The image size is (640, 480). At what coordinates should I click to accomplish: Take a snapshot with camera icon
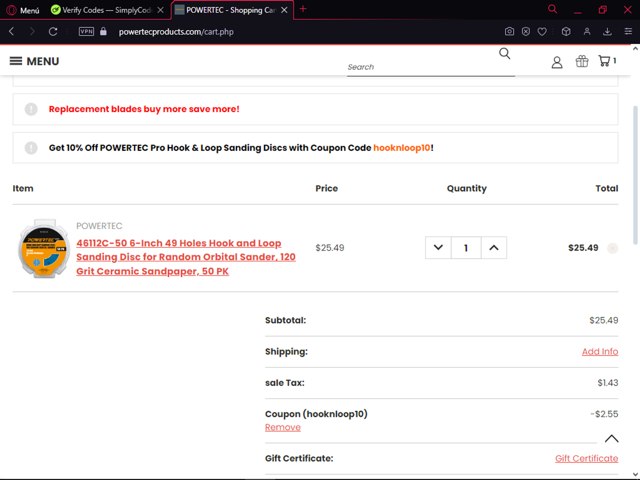coord(509,31)
